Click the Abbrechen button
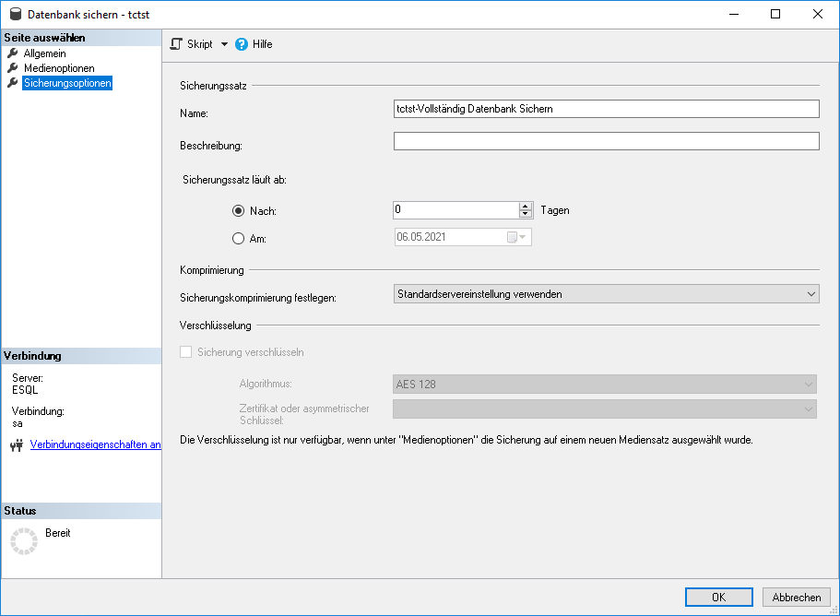This screenshot has width=840, height=616. click(796, 597)
